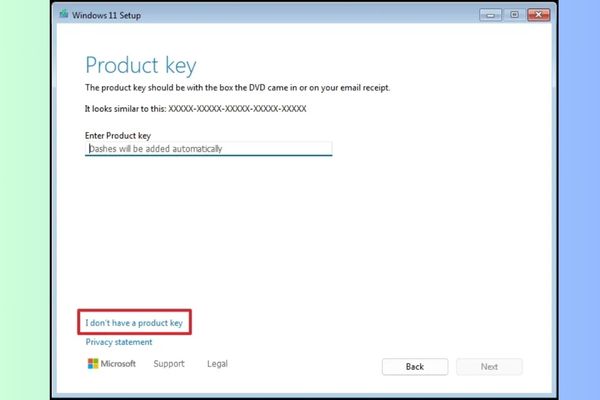Click the XXXXX-XXXXX sample key text
The image size is (600, 400).
238,108
